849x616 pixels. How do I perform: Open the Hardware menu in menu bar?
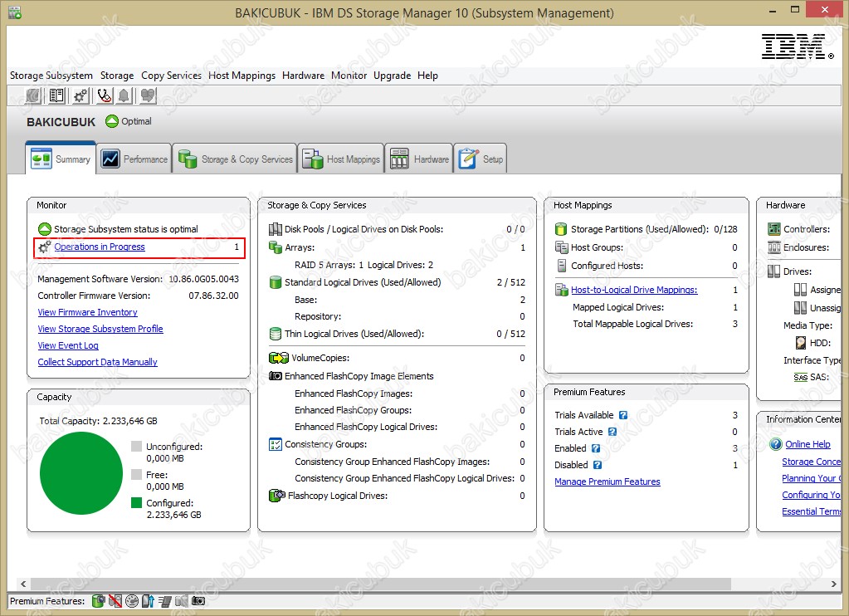[303, 76]
